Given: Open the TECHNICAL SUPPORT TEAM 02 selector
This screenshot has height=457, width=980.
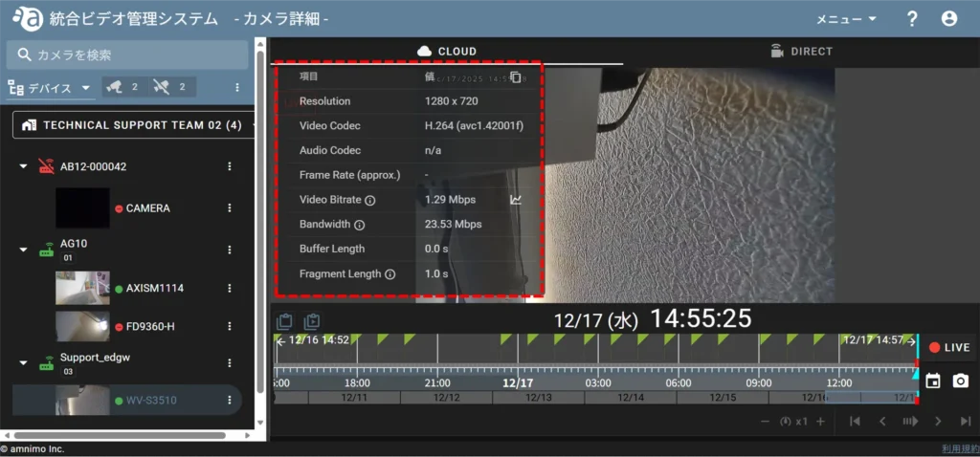Looking at the screenshot, I should pos(134,125).
